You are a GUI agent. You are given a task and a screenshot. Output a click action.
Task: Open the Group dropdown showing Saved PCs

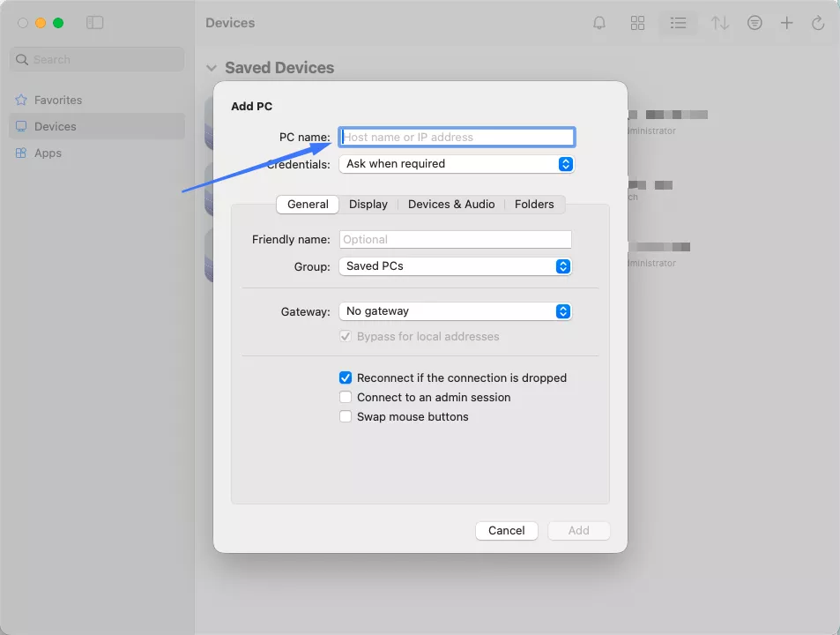[456, 265]
